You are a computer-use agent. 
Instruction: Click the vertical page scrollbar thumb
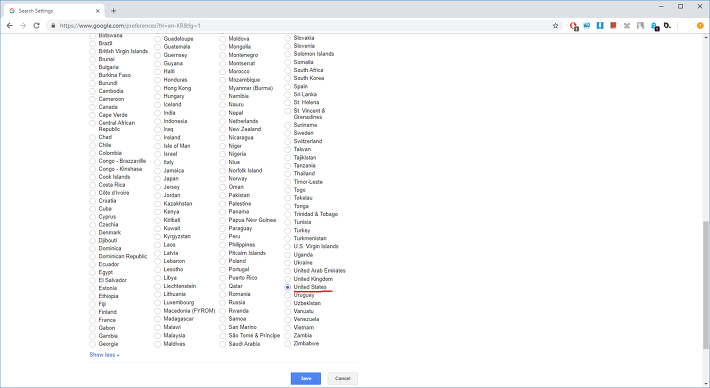tap(706, 285)
